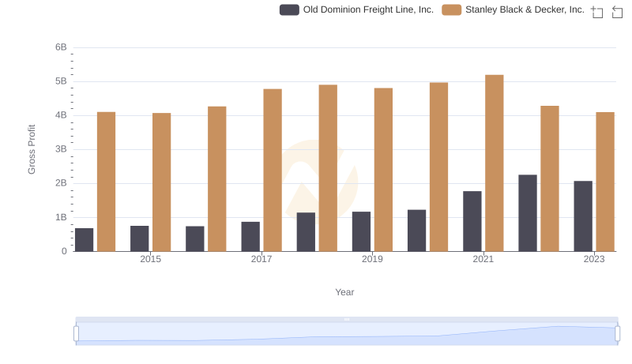Grab the right handle of the range slider

coord(617,333)
